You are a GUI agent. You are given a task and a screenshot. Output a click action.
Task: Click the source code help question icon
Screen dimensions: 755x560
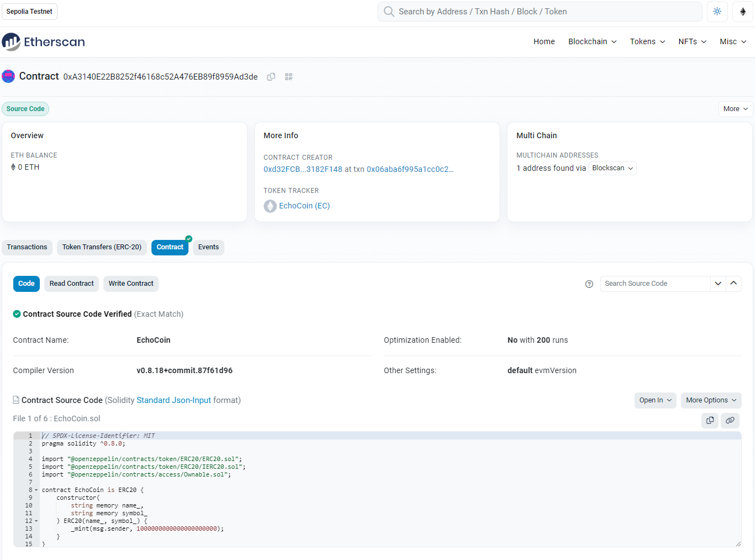coord(589,284)
